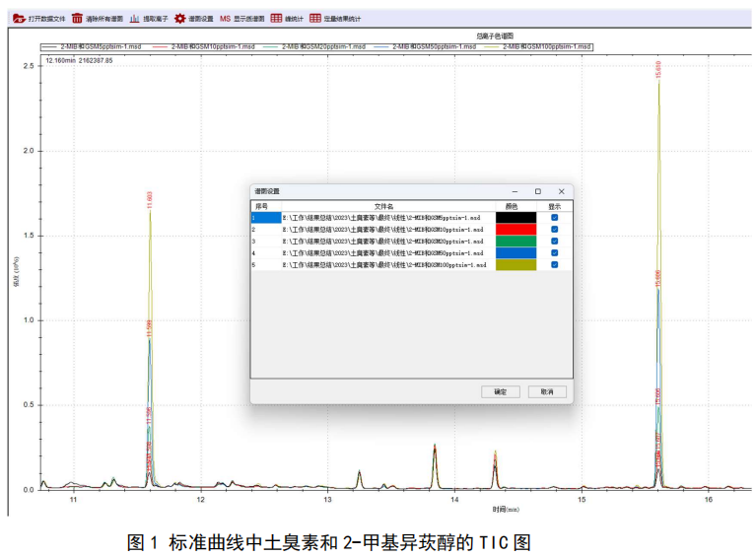This screenshot has width=756, height=557.
Task: Click the 文件名 column header
Action: pos(382,206)
